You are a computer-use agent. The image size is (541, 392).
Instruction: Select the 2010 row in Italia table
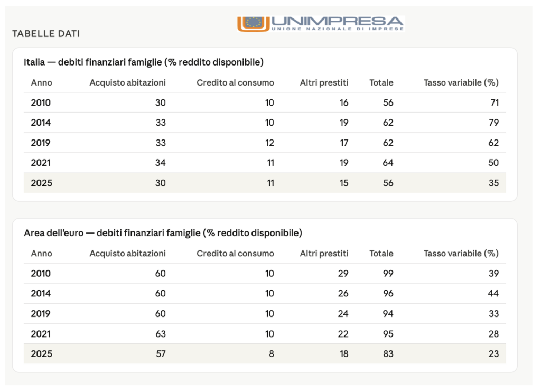pyautogui.click(x=265, y=102)
